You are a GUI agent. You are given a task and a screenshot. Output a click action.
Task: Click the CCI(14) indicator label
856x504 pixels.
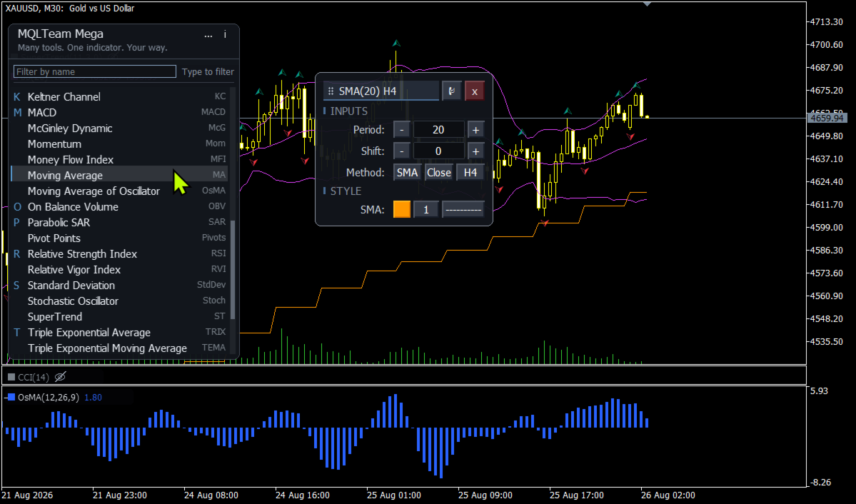click(x=34, y=378)
